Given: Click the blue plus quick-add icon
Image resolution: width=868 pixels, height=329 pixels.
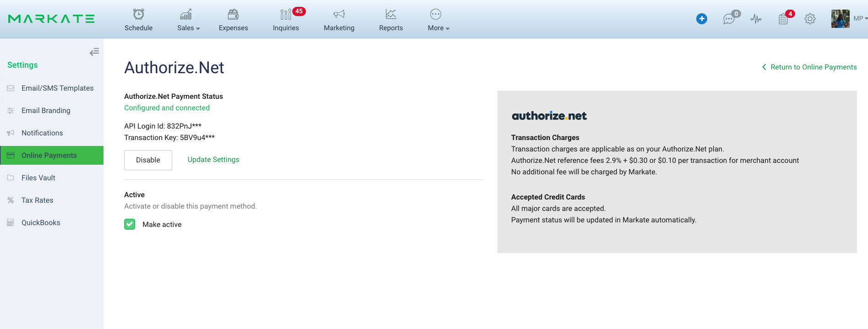Looking at the screenshot, I should [x=701, y=19].
